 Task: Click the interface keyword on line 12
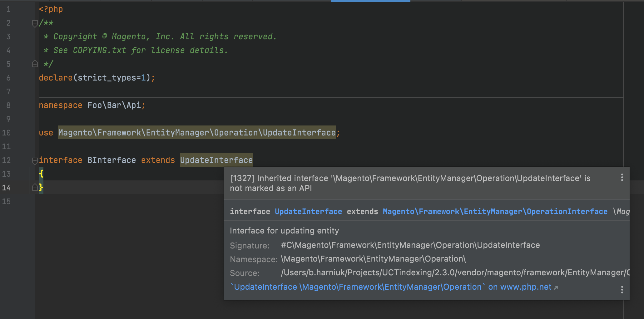61,160
